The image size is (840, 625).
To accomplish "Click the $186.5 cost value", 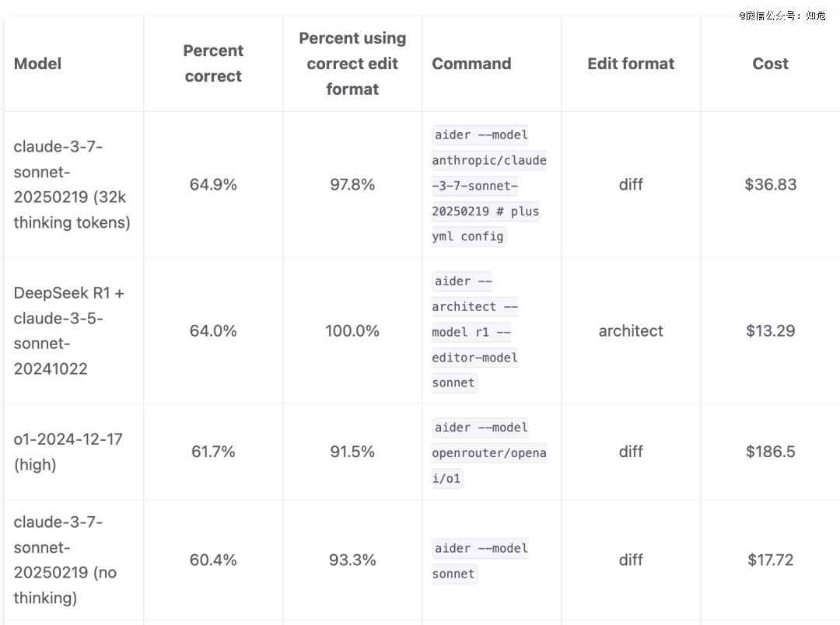I will pyautogui.click(x=770, y=452).
